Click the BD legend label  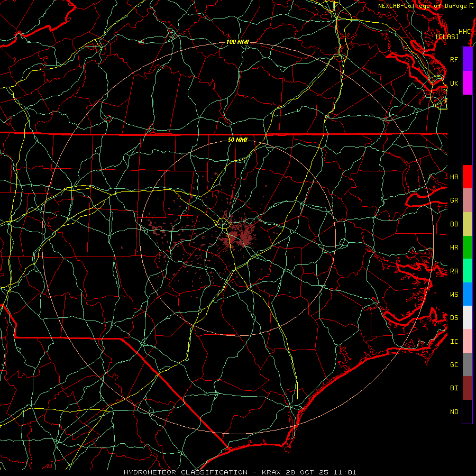click(454, 224)
